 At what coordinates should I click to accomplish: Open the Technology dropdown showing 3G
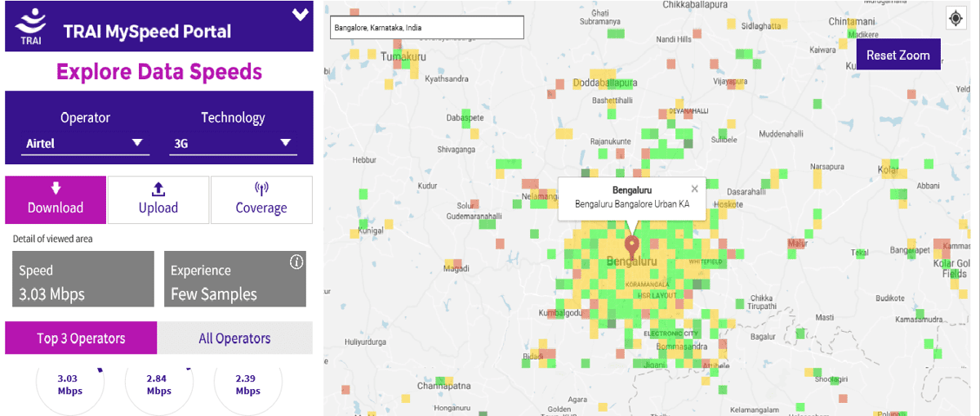pos(233,143)
